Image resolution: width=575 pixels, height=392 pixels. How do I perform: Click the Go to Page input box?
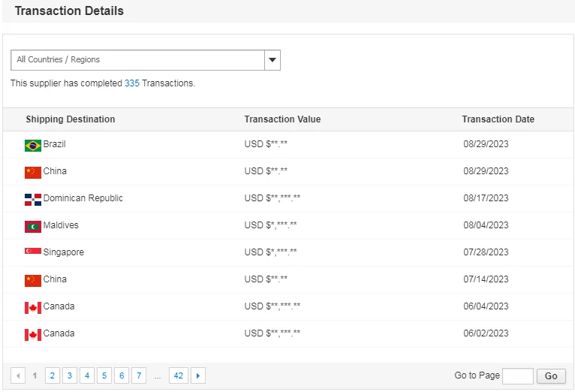click(517, 375)
